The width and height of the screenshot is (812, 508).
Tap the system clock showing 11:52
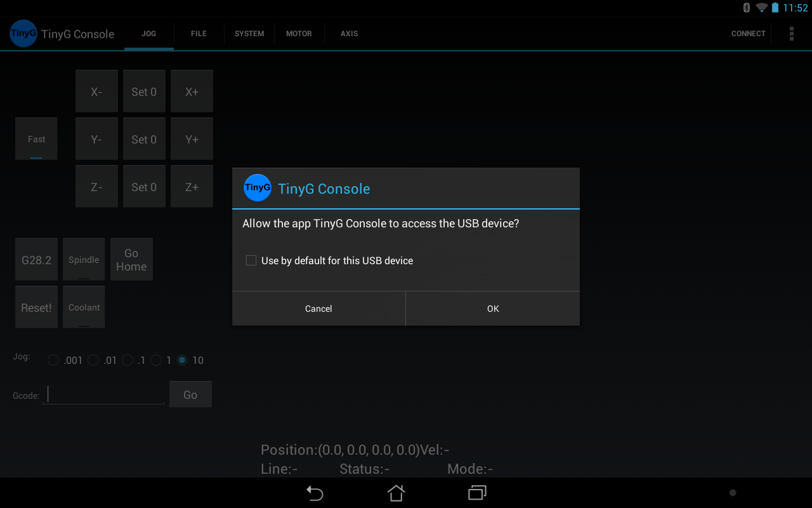[x=796, y=8]
